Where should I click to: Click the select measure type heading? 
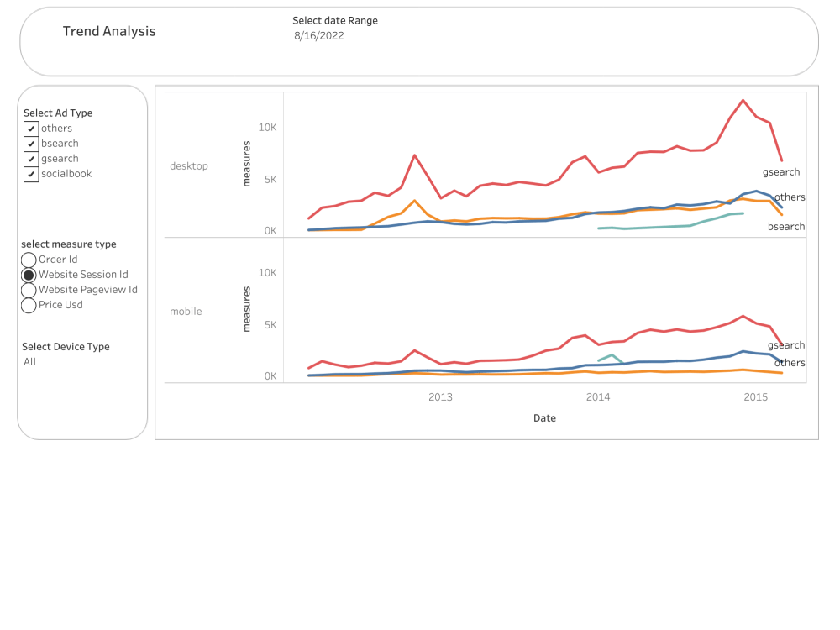tap(69, 244)
